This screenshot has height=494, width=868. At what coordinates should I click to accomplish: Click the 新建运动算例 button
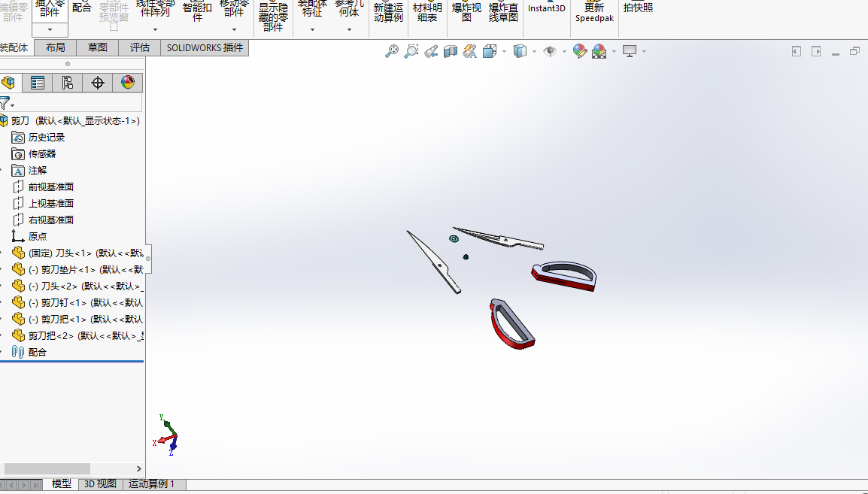[388, 12]
